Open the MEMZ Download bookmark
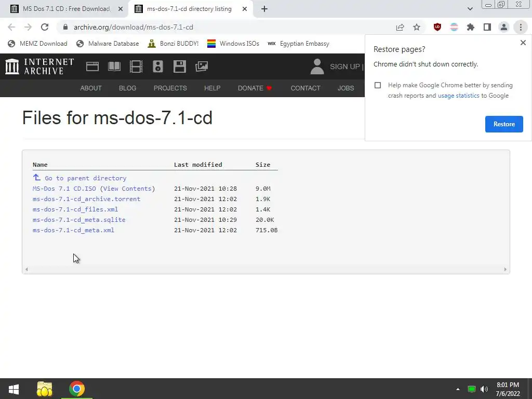Image resolution: width=532 pixels, height=399 pixels. pos(37,44)
